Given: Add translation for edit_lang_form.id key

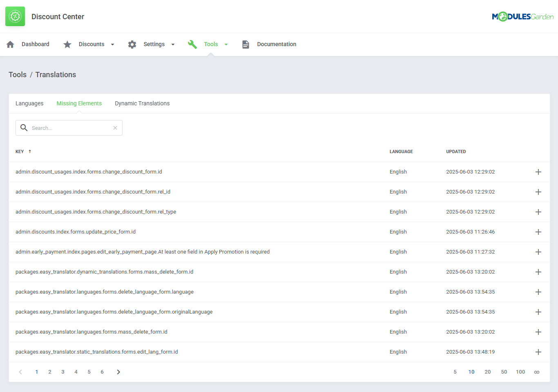Looking at the screenshot, I should pos(538,352).
